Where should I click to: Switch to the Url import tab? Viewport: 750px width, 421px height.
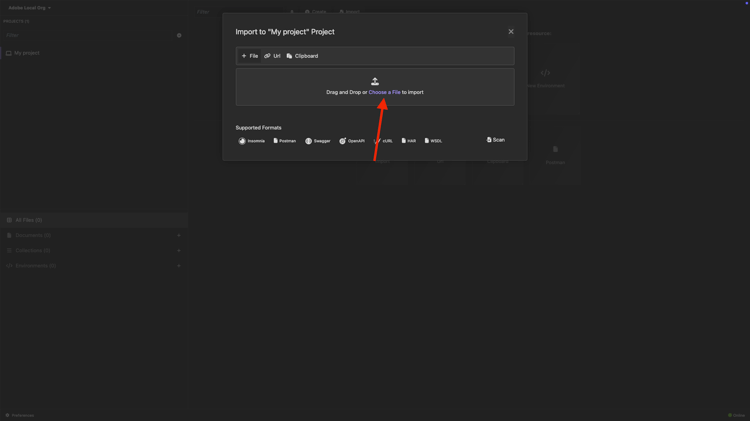[x=272, y=56]
